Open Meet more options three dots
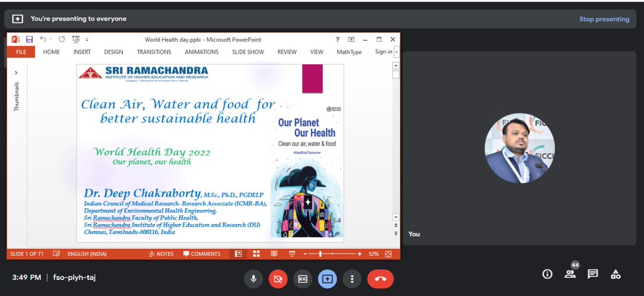The width and height of the screenshot is (644, 296). 352,278
